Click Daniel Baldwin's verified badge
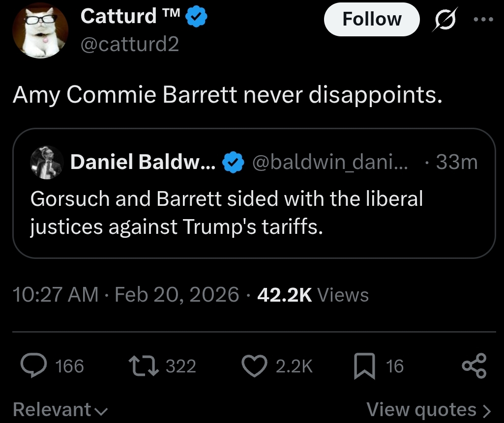The width and height of the screenshot is (504, 423). (233, 162)
